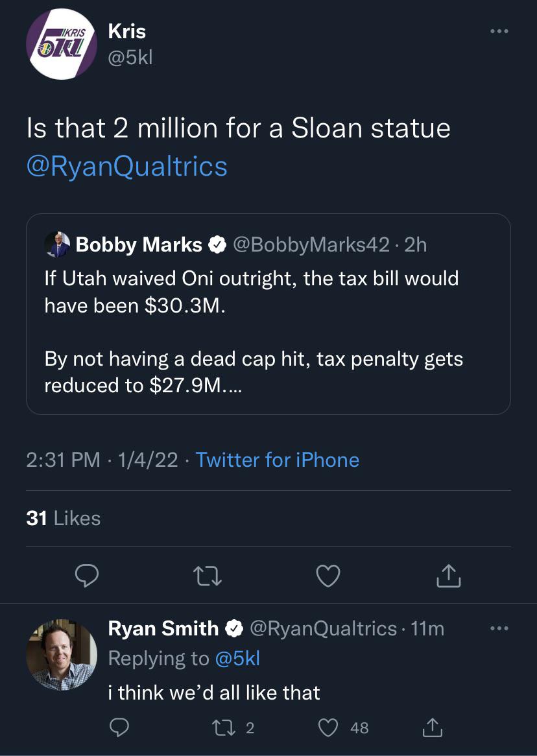Image resolution: width=537 pixels, height=756 pixels.
Task: Open the quoted Bobby Marks tweet
Action: click(x=268, y=314)
